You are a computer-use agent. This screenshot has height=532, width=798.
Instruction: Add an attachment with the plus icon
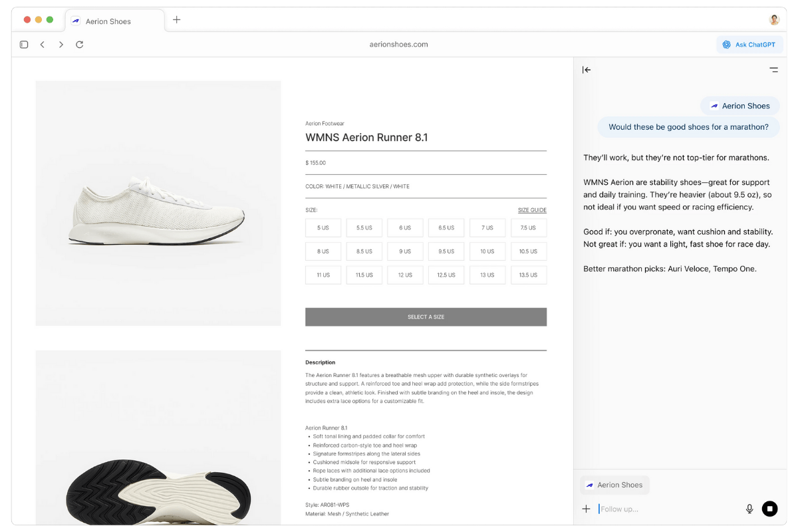pos(586,509)
